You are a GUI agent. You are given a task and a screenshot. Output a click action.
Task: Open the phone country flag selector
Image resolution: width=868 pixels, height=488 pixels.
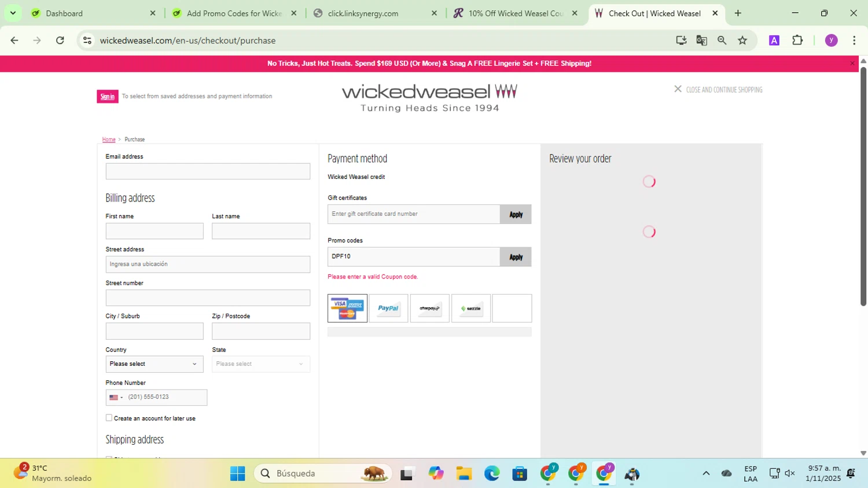pyautogui.click(x=116, y=397)
